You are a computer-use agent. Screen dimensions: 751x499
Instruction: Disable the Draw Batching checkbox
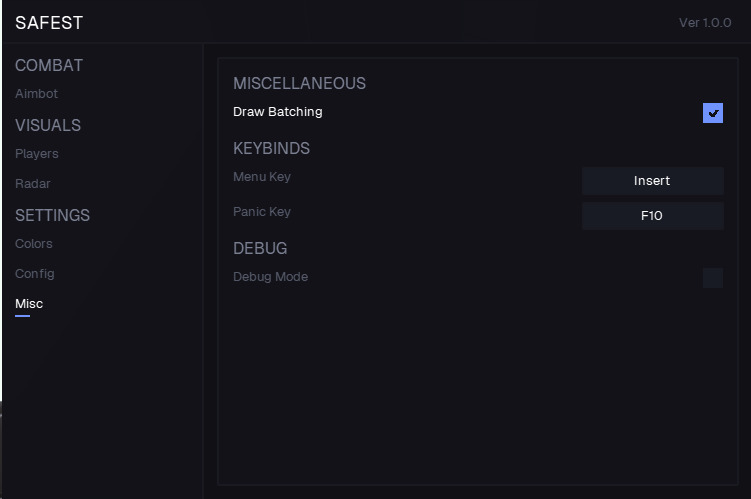click(713, 113)
